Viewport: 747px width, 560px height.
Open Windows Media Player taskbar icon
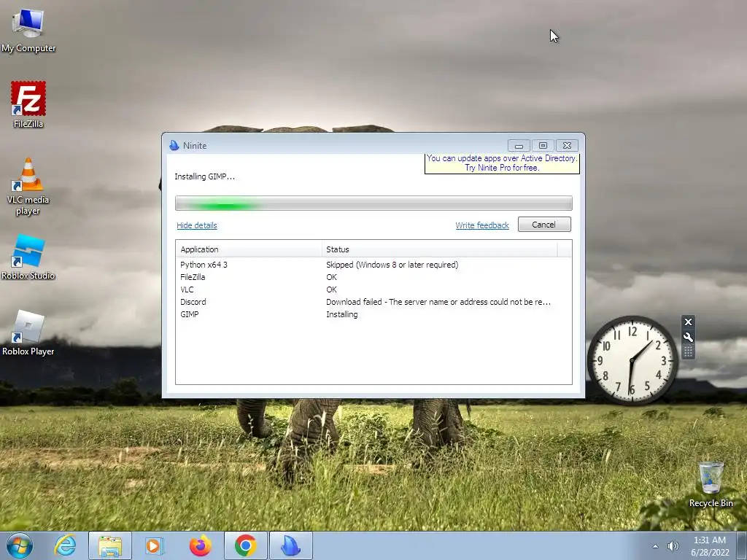[154, 545]
